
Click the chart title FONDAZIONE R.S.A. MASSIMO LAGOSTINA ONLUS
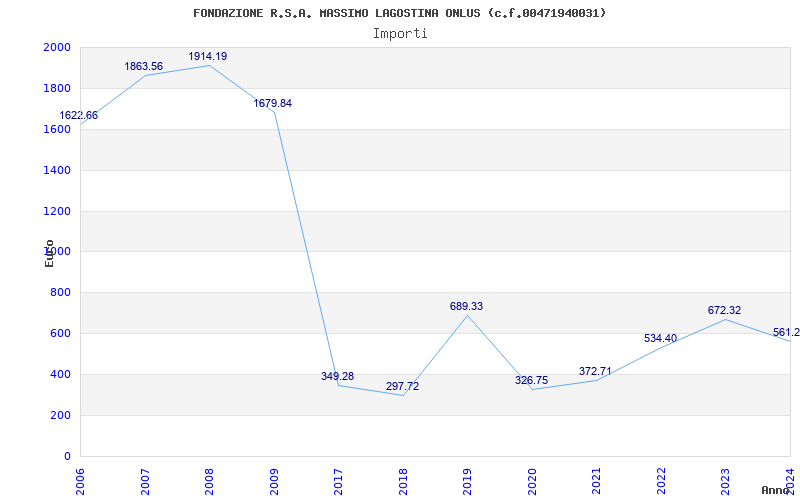click(399, 13)
